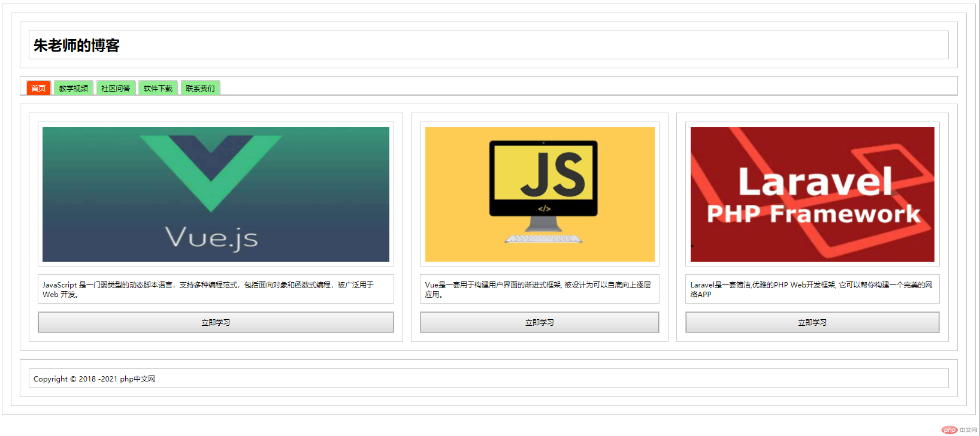Click the Vue.js banner image
980x436 pixels.
[216, 194]
